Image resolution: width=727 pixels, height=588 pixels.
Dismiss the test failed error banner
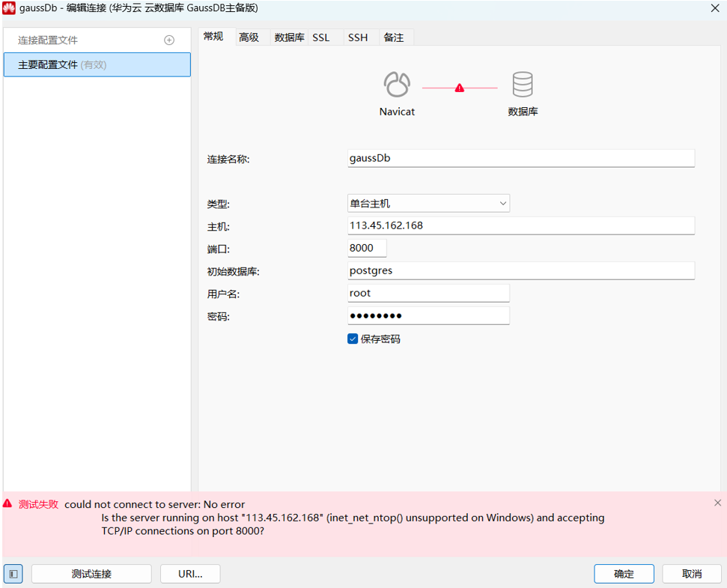click(717, 503)
